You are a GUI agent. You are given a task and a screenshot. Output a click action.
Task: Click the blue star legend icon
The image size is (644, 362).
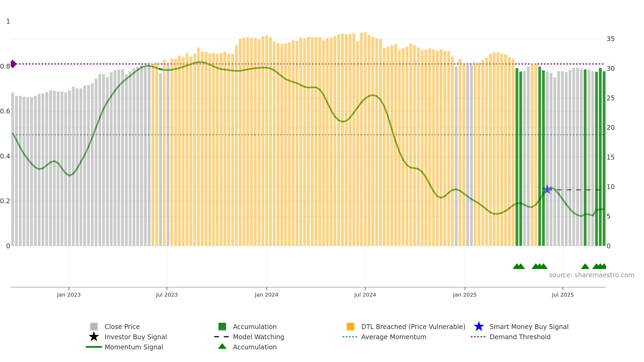point(479,327)
